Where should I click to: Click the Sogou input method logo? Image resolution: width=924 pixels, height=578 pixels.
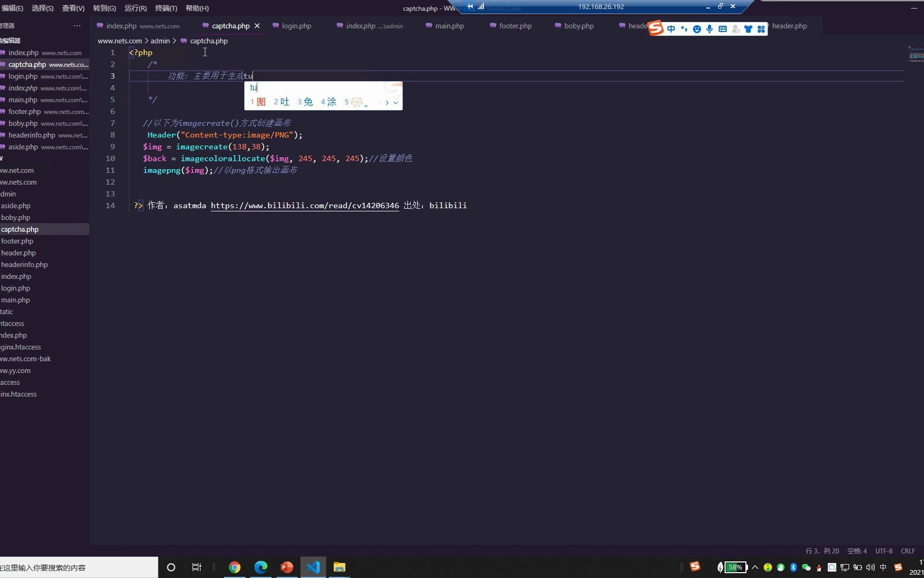(656, 28)
